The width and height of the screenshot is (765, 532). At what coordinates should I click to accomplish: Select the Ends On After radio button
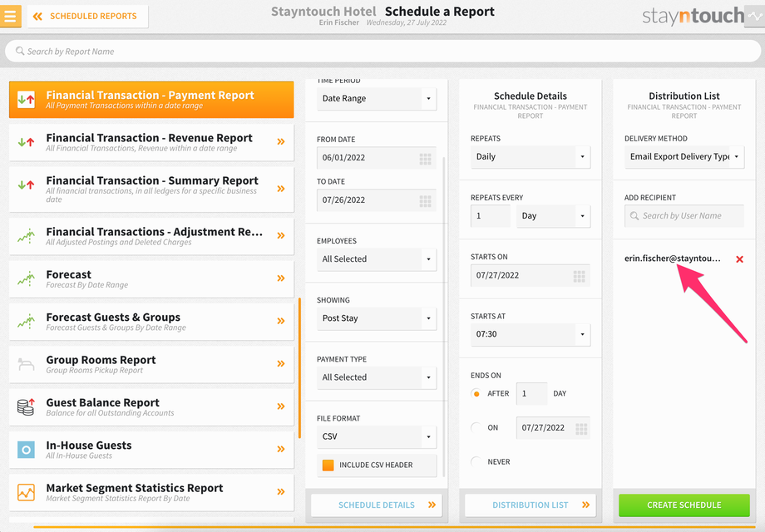click(x=476, y=393)
